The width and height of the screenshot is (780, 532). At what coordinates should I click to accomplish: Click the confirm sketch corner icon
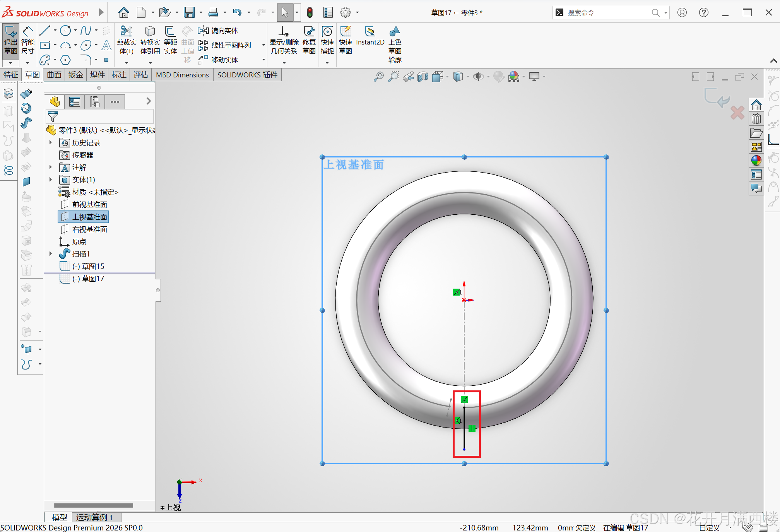(x=717, y=98)
